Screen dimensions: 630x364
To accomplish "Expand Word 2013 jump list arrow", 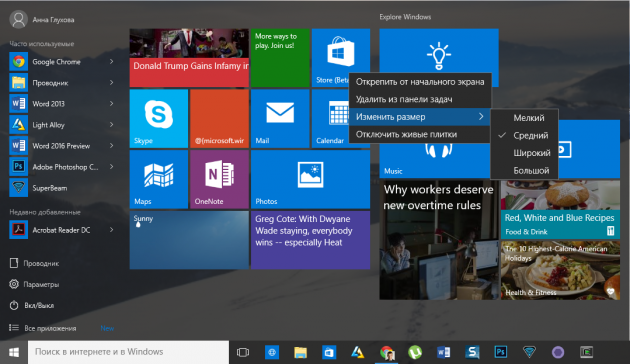I will pyautogui.click(x=111, y=103).
